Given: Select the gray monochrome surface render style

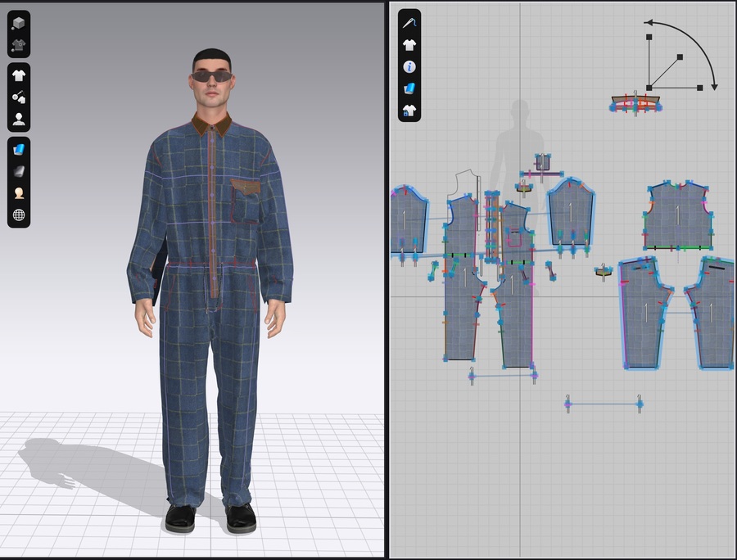Looking at the screenshot, I should [19, 171].
